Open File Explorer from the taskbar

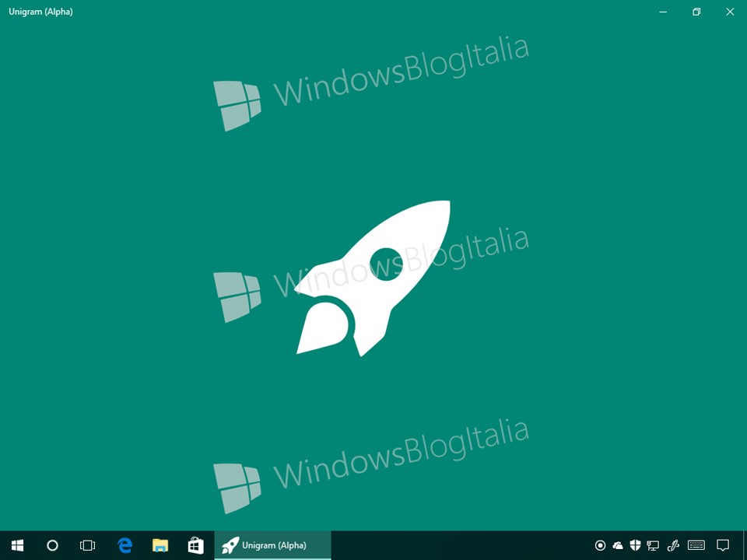point(160,545)
